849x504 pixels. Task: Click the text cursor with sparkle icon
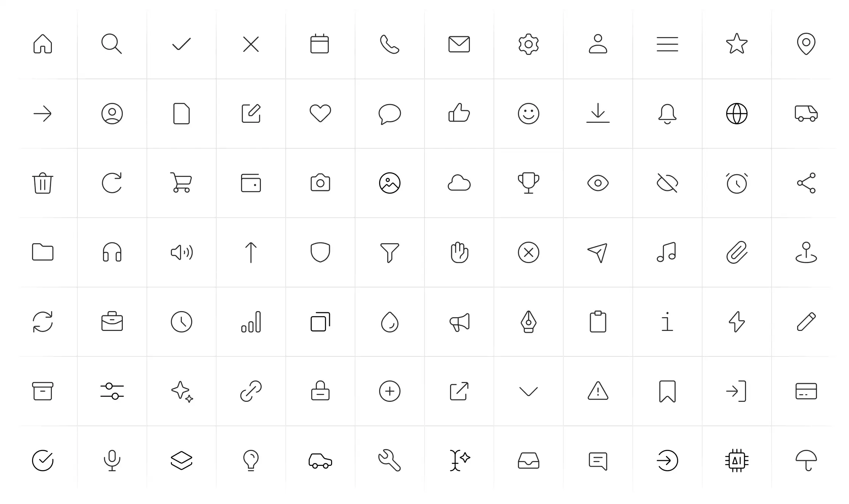coord(460,461)
